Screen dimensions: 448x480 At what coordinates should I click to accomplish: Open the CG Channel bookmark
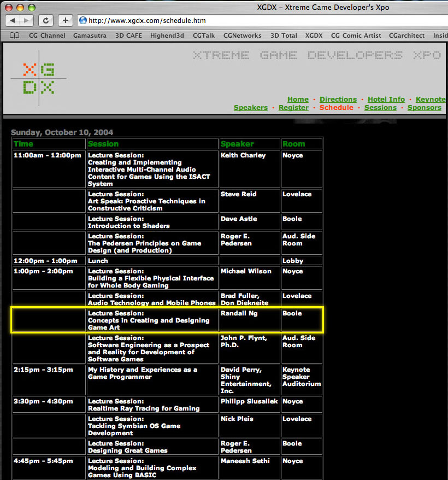pos(47,36)
